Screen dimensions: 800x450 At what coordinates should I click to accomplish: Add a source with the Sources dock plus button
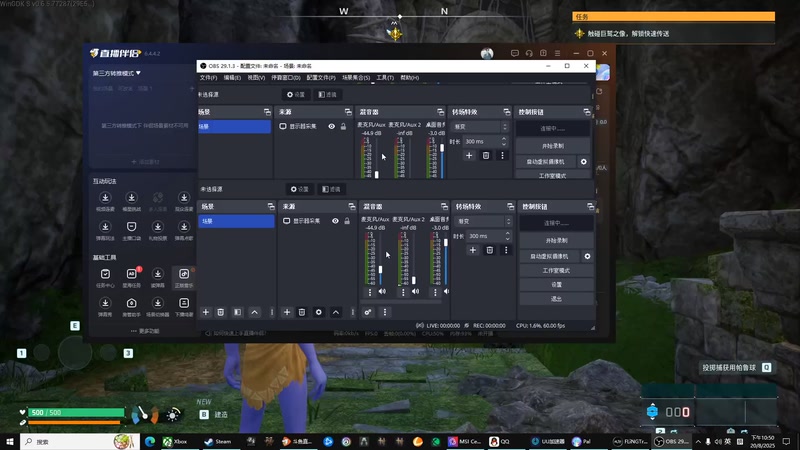tap(287, 312)
